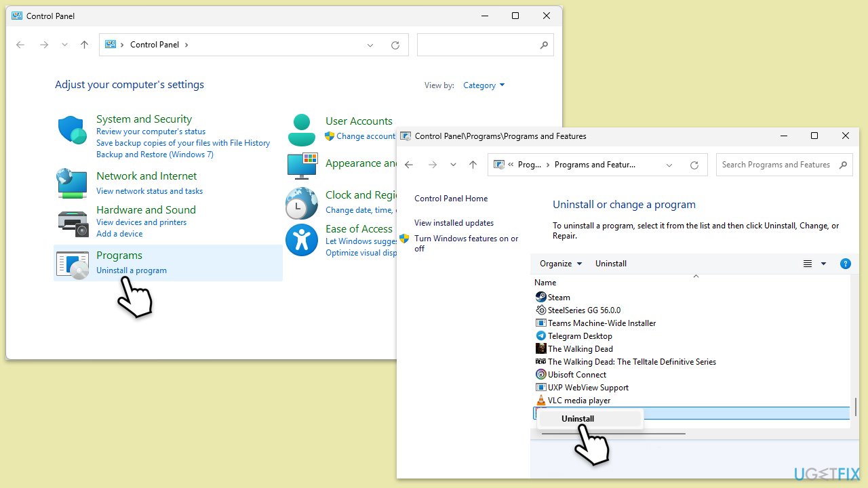Choose Uninstall from the context menu
868x488 pixels.
(x=578, y=419)
